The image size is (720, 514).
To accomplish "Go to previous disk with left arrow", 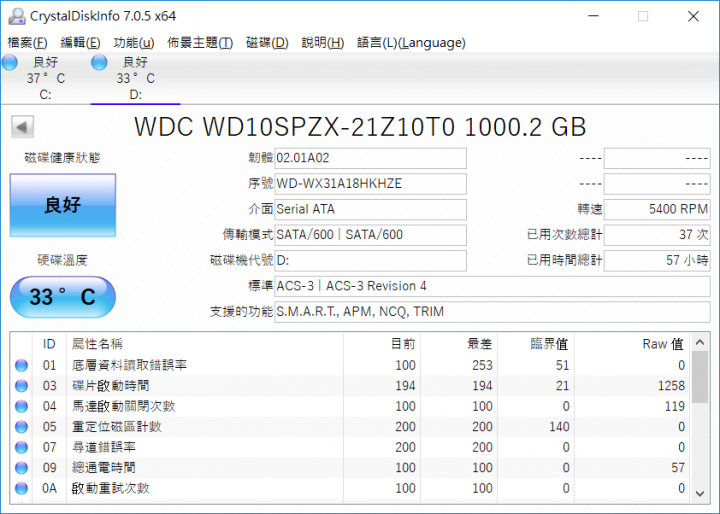I will [22, 127].
